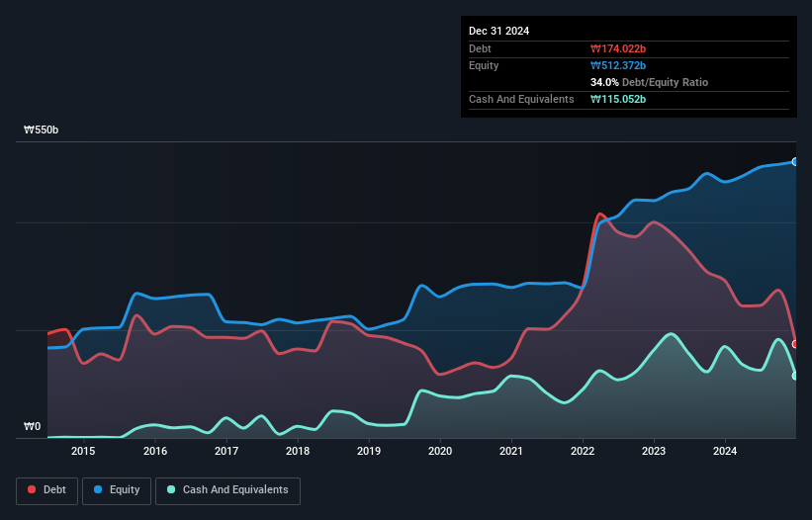This screenshot has width=812, height=520.
Task: Toggle the Debt series legend button
Action: 47,490
